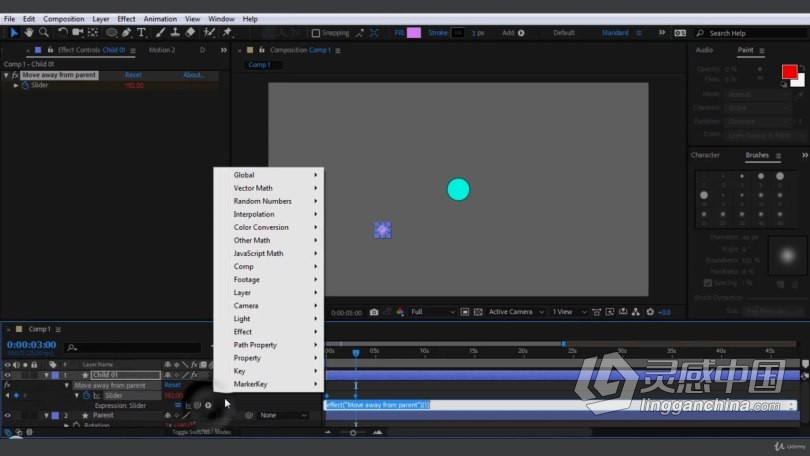Toggle the Enable Expression equals icon
This screenshot has height=456, width=810.
[178, 405]
